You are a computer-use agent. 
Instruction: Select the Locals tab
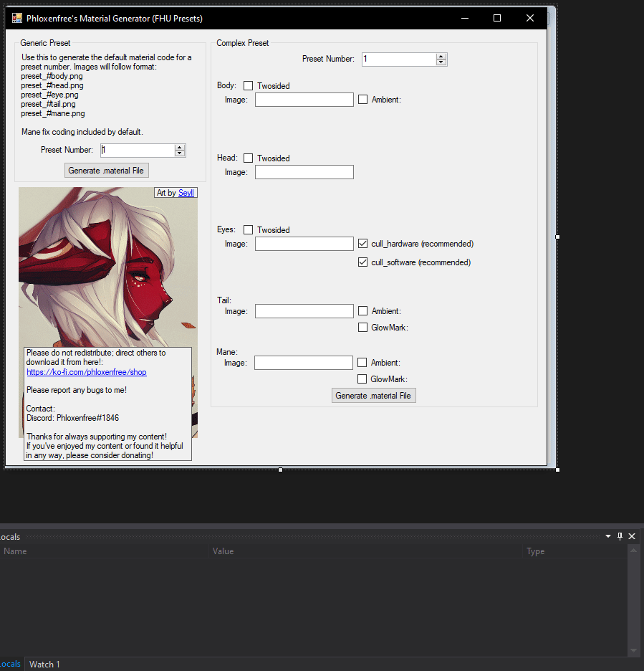pos(9,664)
